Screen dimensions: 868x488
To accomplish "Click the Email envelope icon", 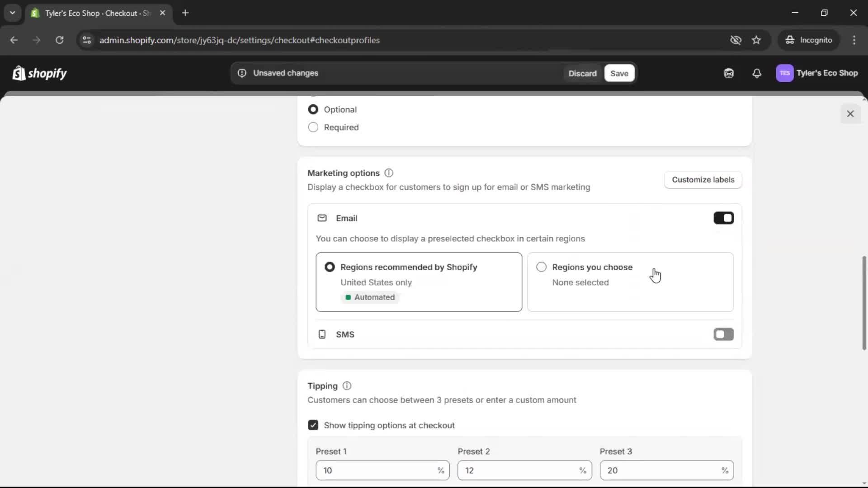I will pyautogui.click(x=322, y=218).
